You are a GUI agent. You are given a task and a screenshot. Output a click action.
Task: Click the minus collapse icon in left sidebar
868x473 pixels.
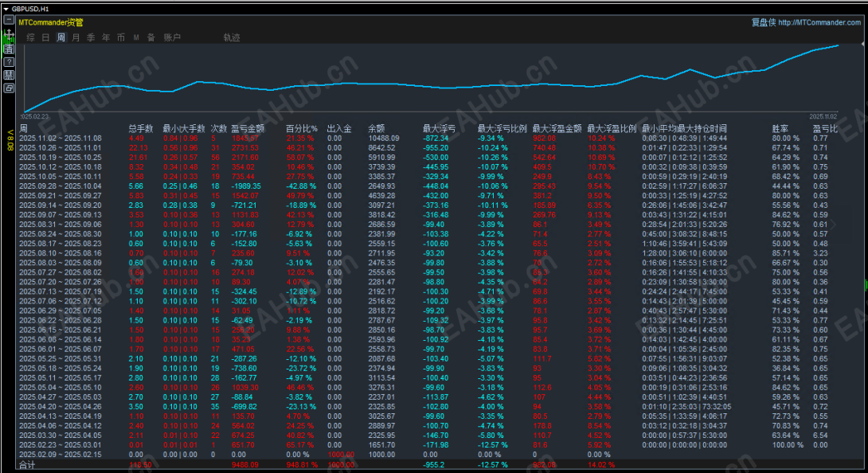(9, 20)
